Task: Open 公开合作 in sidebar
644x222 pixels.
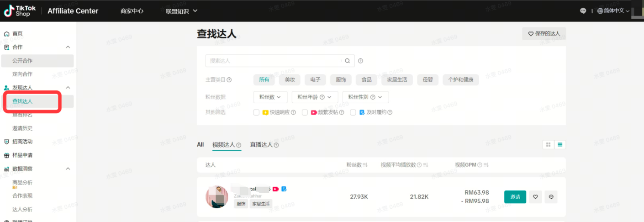Action: click(x=37, y=61)
